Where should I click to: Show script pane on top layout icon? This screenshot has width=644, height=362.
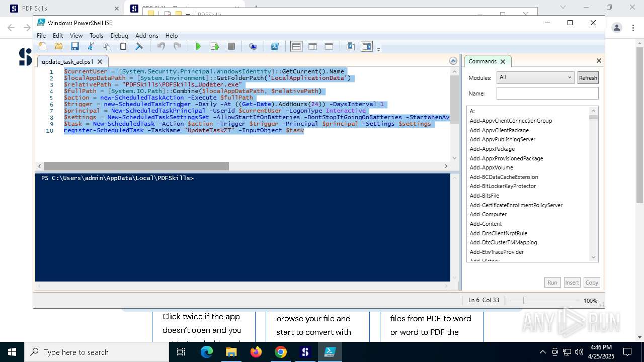[296, 47]
